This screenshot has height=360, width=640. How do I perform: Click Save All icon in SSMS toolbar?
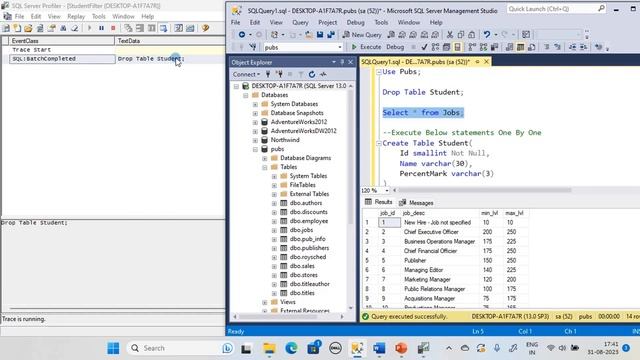[331, 35]
